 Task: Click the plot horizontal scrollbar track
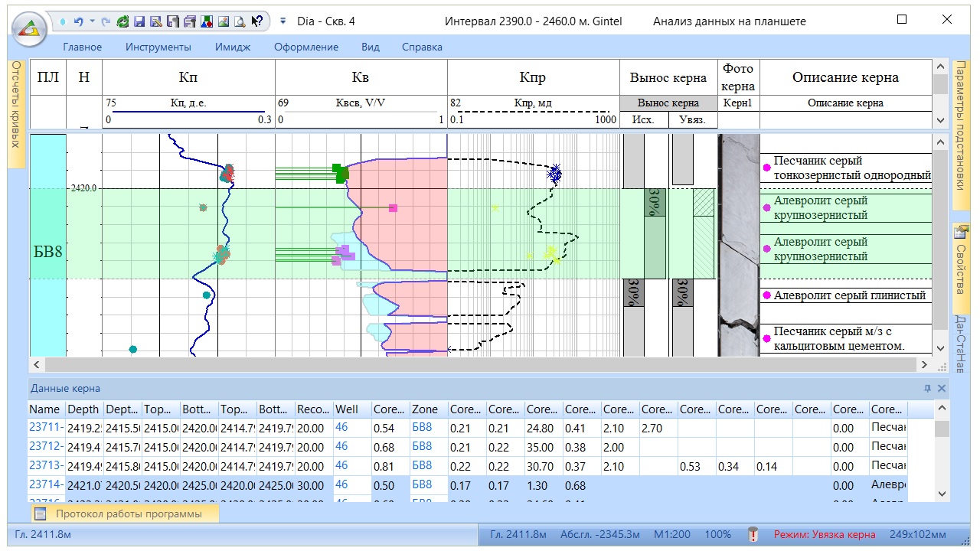475,365
